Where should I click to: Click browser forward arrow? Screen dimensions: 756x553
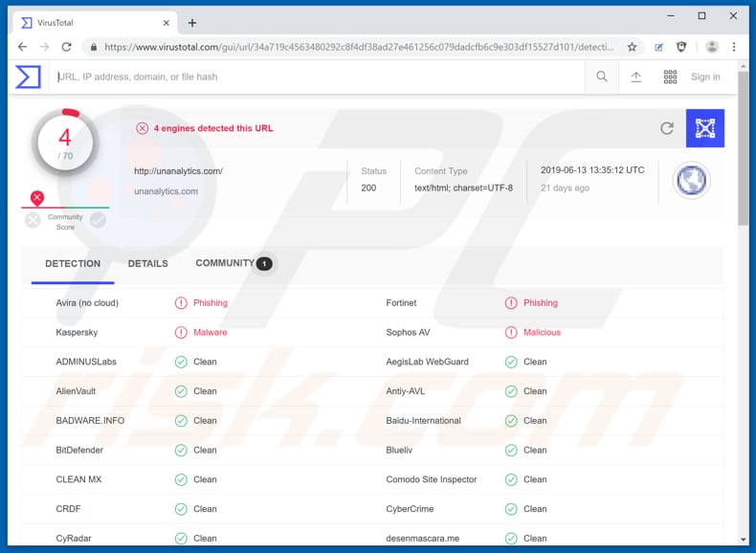tap(44, 47)
